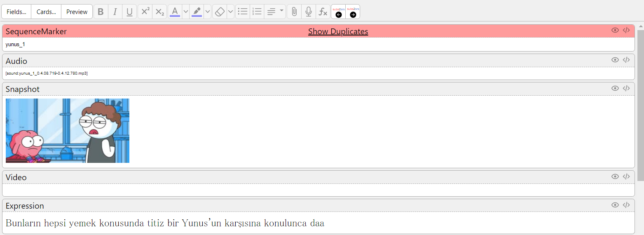Record audio with microphone icon

point(308,12)
